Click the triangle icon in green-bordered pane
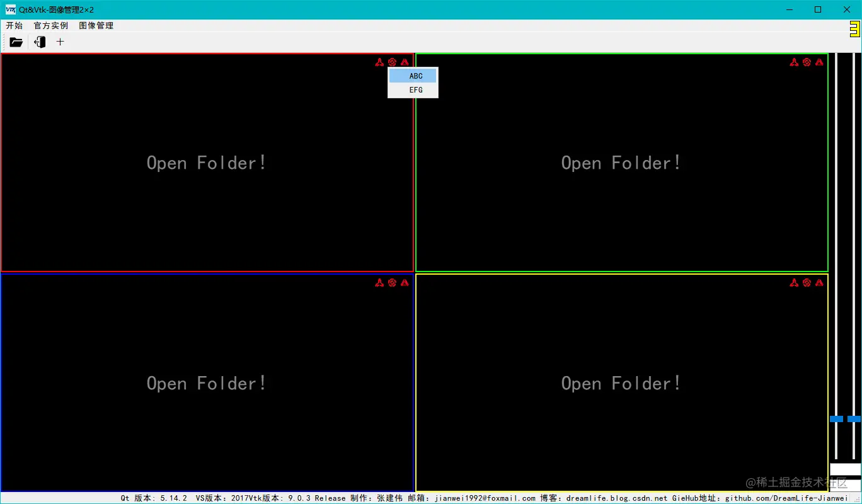Screen dimensions: 862x504 (x=819, y=62)
